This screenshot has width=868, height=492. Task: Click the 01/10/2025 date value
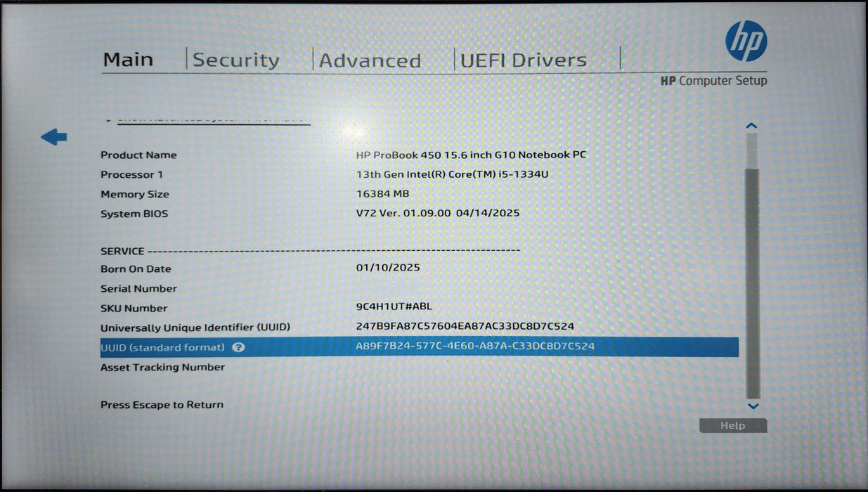[x=388, y=268]
